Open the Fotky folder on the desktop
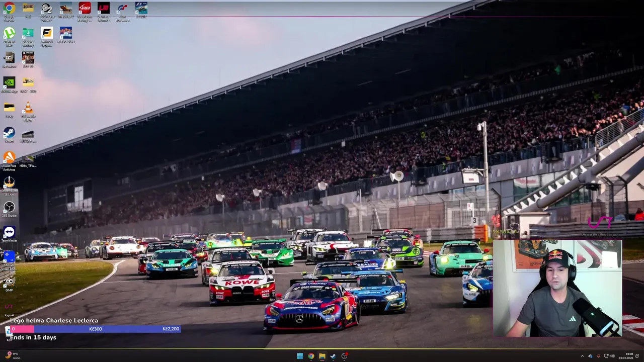The image size is (644, 362). (9, 111)
